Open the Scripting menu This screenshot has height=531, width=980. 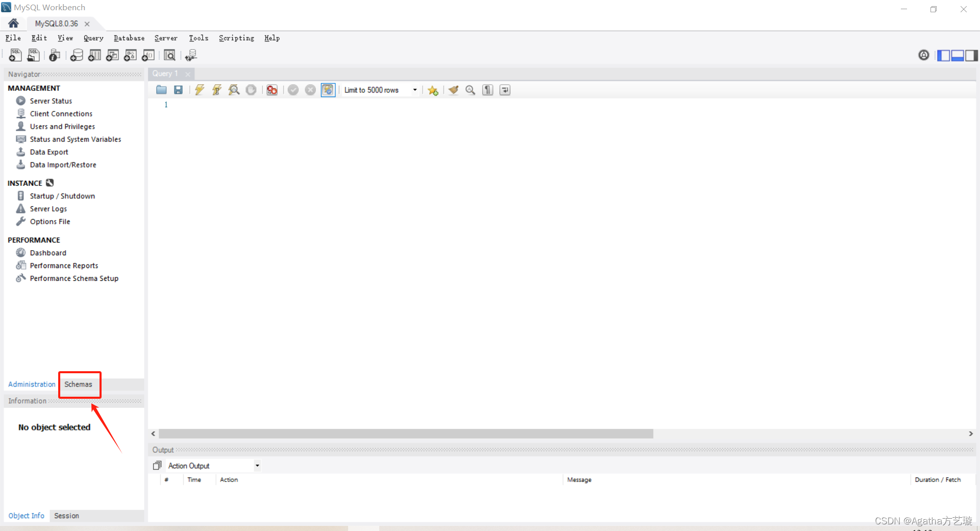point(236,38)
